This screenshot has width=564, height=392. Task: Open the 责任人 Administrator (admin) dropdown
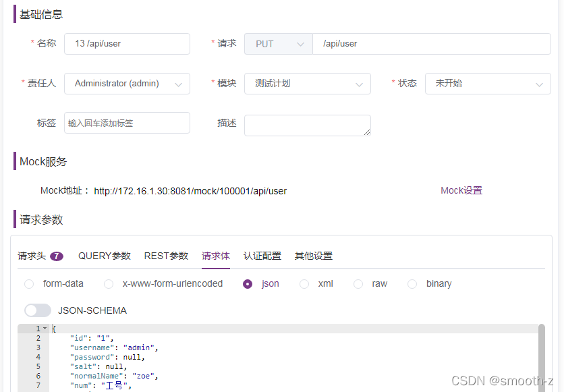pos(127,84)
